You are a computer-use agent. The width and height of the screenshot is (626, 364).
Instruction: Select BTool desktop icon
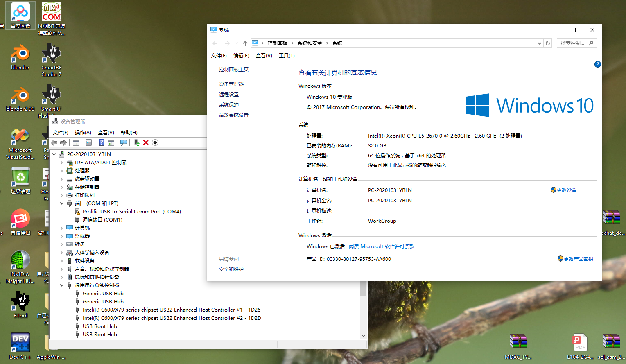click(20, 305)
